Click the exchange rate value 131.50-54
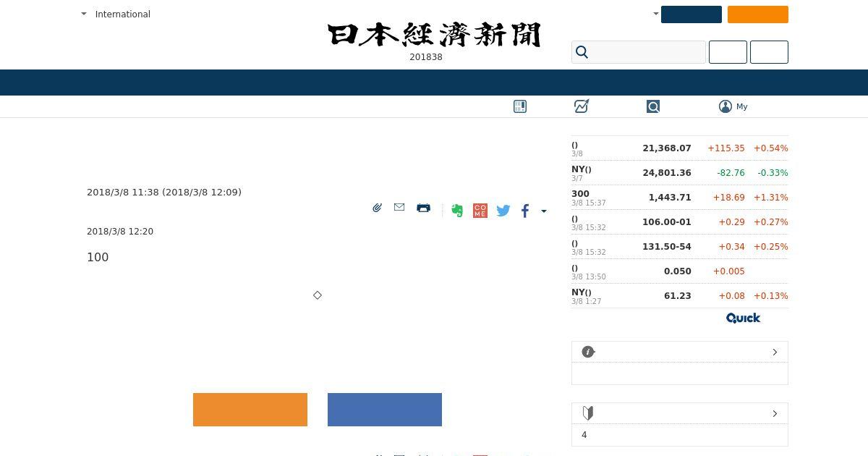The height and width of the screenshot is (456, 868). (x=667, y=246)
